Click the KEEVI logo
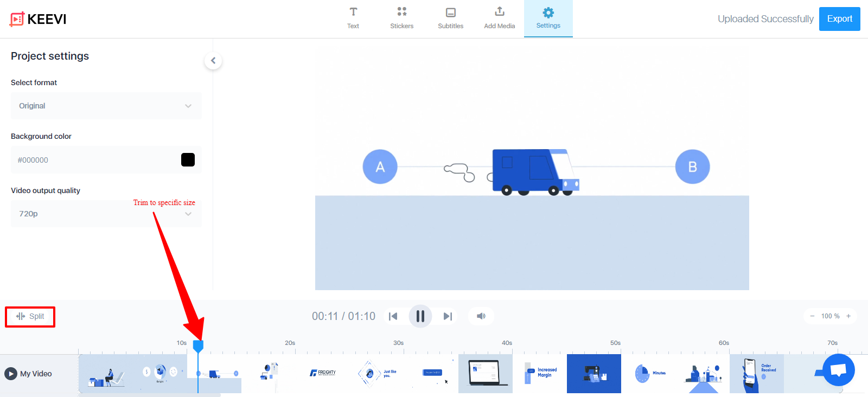Image resolution: width=868 pixels, height=397 pixels. (x=38, y=19)
